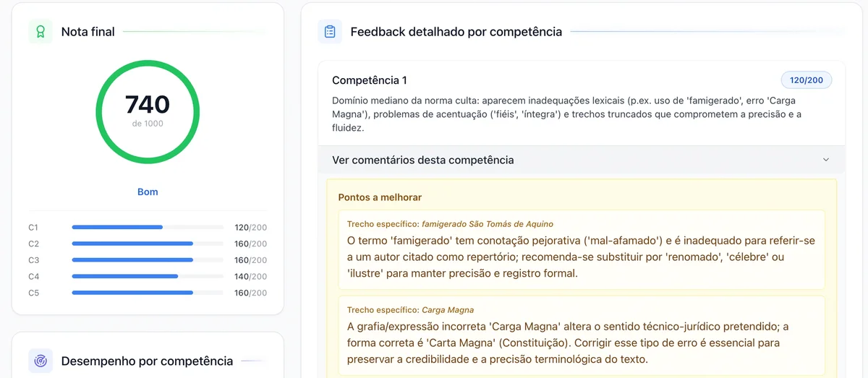The image size is (868, 378).
Task: Click the Competência 1 summary description
Action: [566, 114]
